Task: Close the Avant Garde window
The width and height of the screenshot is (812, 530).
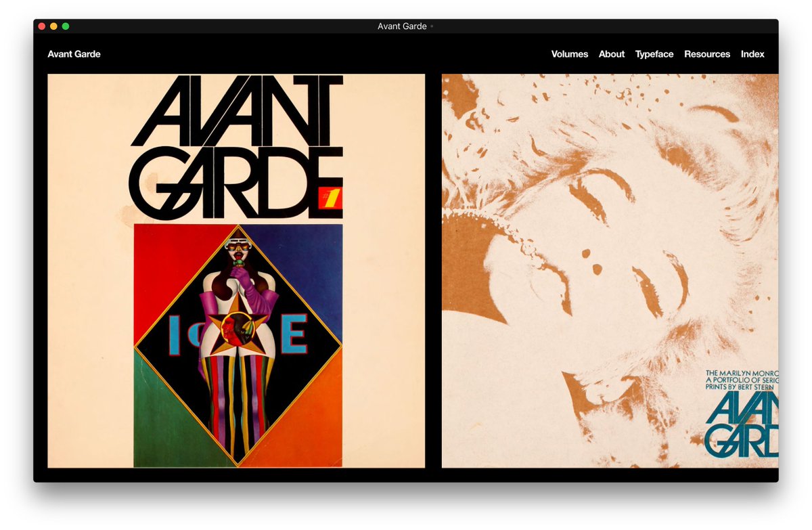Action: point(42,26)
